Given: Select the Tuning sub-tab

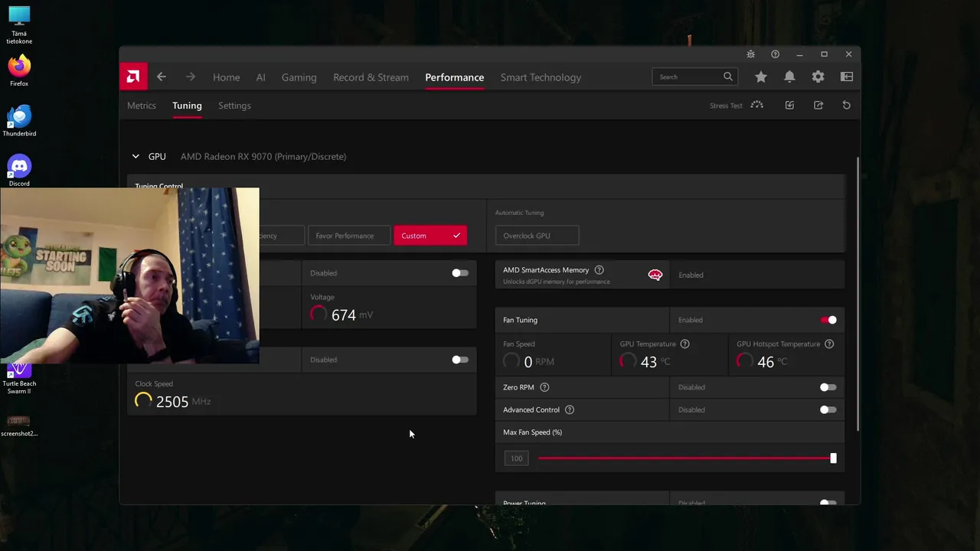Looking at the screenshot, I should [187, 106].
